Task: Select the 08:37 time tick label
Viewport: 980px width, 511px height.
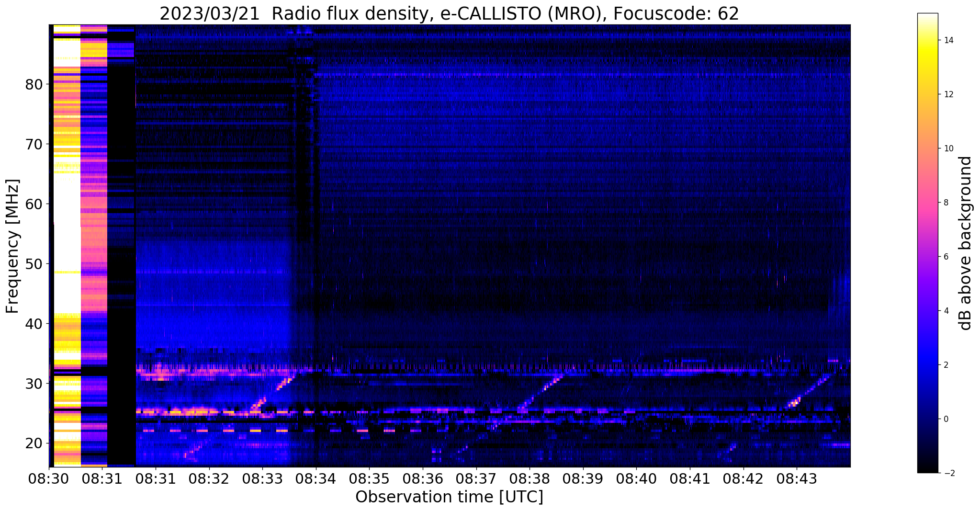Action: coord(476,478)
